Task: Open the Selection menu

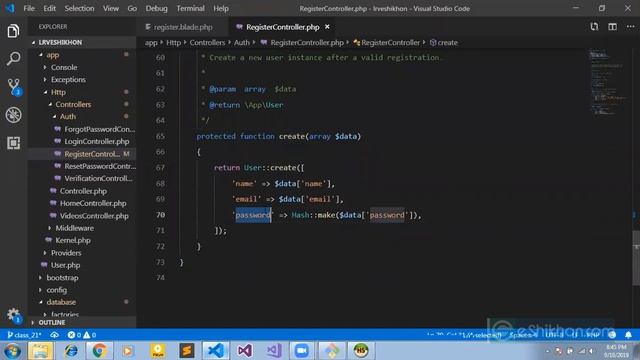Action: pos(79,8)
